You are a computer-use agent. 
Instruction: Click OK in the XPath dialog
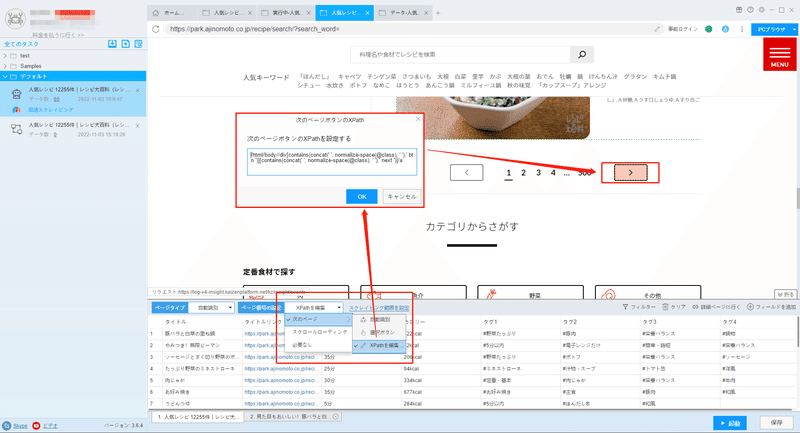[x=362, y=196]
